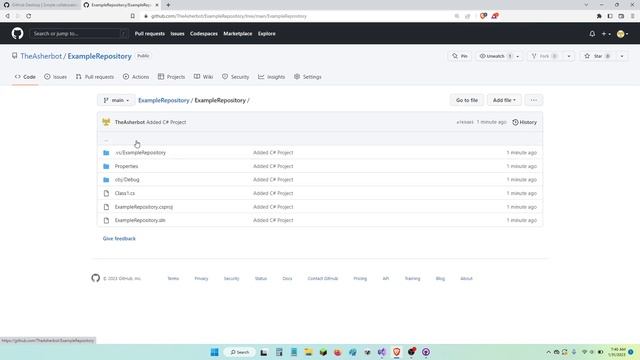
Task: Click the Brave shields icon in address bar
Action: click(x=483, y=16)
